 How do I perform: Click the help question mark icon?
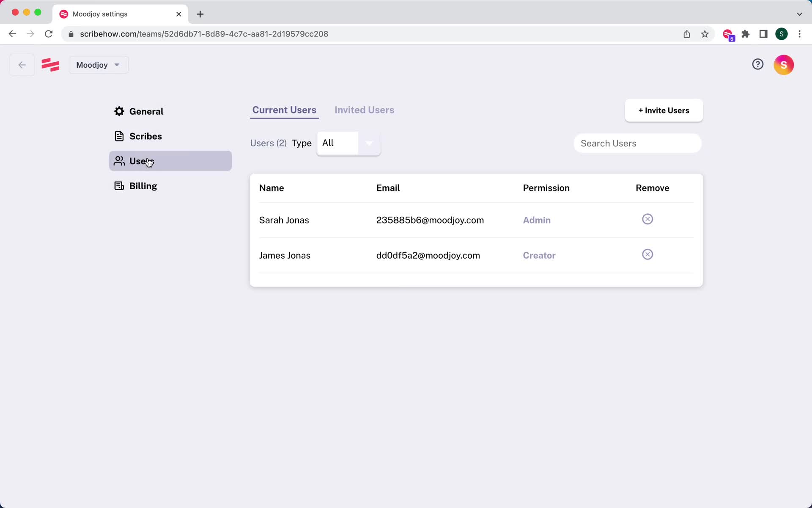757,64
